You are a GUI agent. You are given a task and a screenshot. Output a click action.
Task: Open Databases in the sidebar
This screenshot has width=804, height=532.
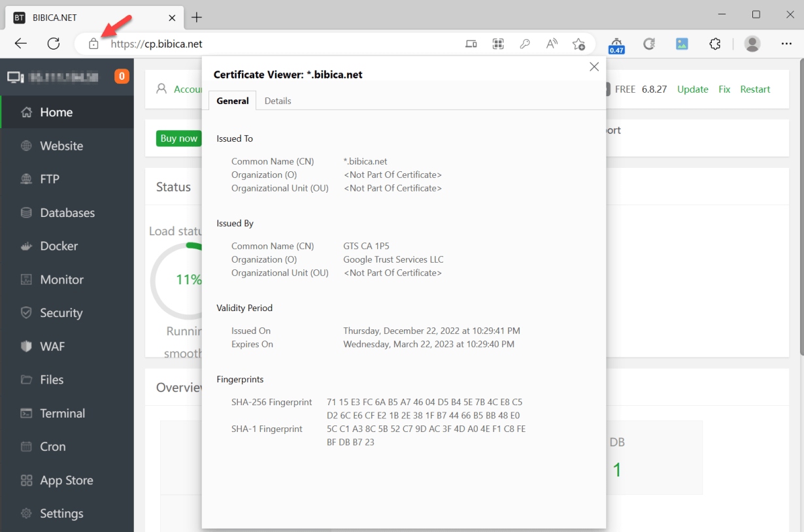point(67,212)
